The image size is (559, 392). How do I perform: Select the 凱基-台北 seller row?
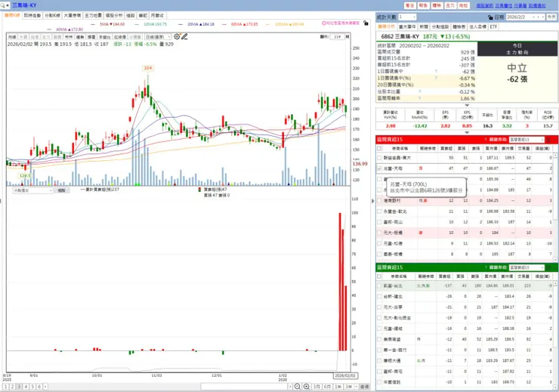(465, 286)
